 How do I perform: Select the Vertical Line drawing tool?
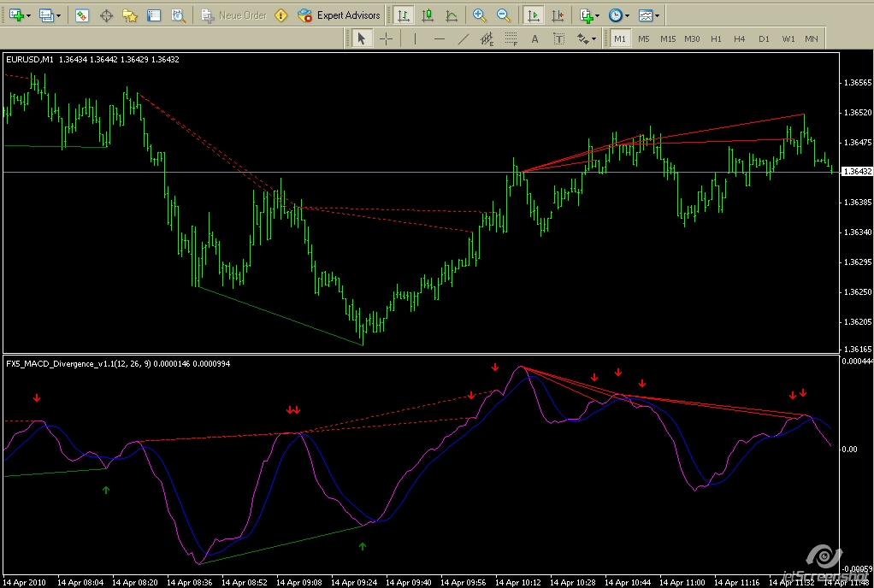coord(415,38)
